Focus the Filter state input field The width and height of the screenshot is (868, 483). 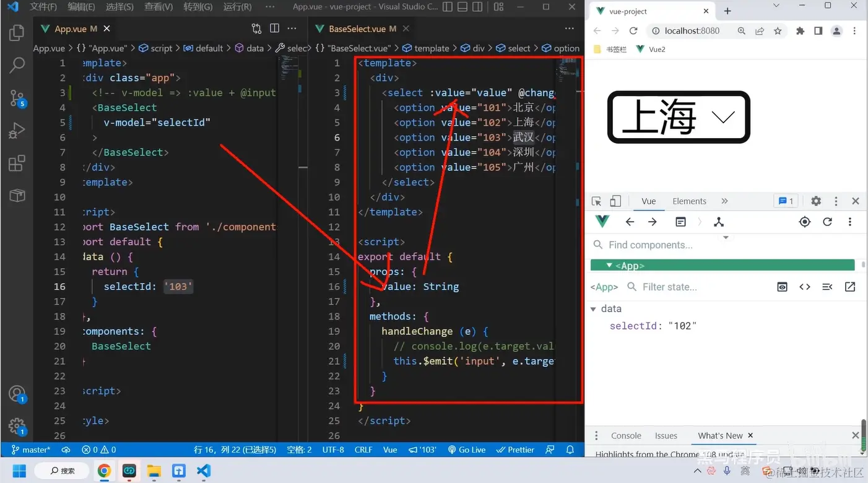pos(695,287)
